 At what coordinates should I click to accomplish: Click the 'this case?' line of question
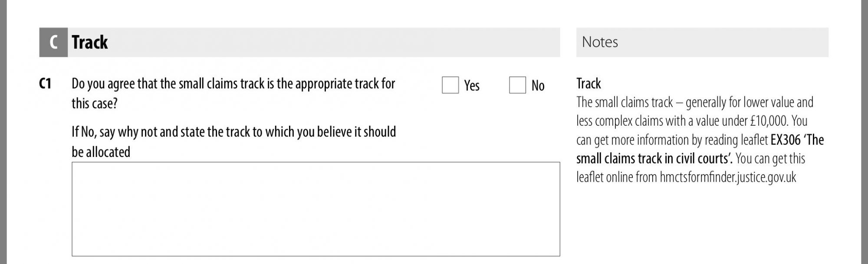(95, 104)
